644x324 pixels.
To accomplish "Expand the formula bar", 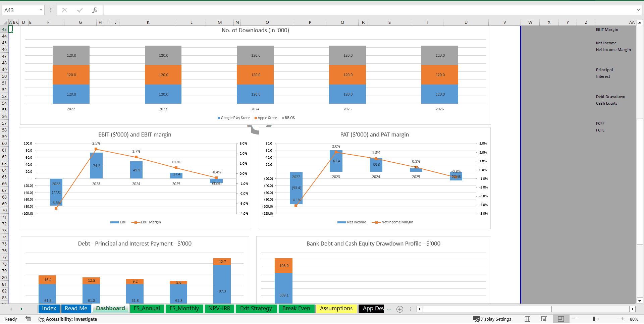I will [638, 10].
